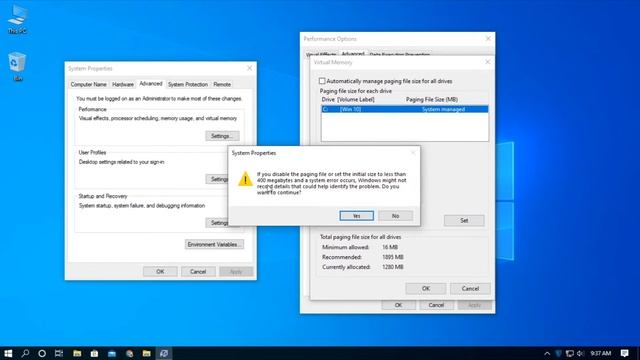The image size is (640, 360).
Task: Close the System Properties warning dialog
Action: (413, 153)
